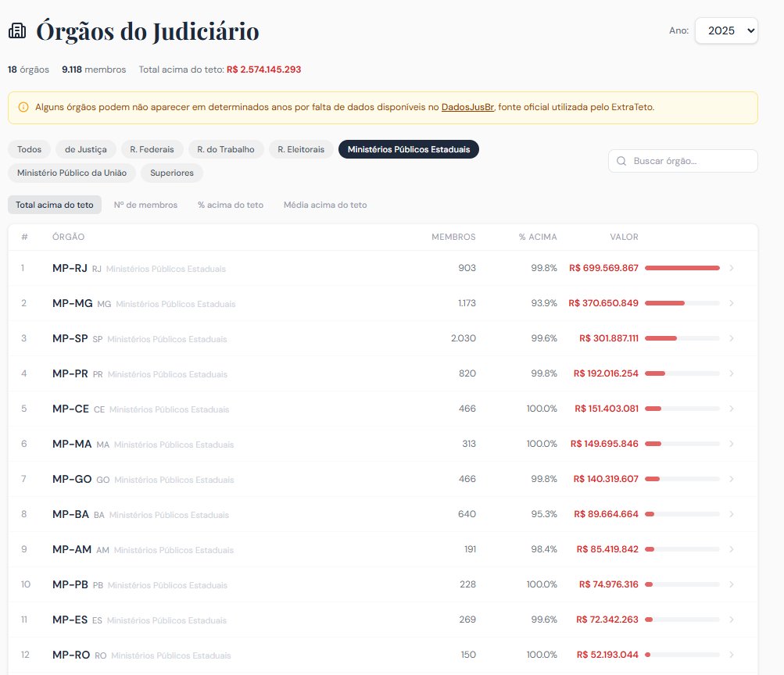Expand the MP-MG row chevron
Screen dimensions: 784x675
tap(732, 303)
